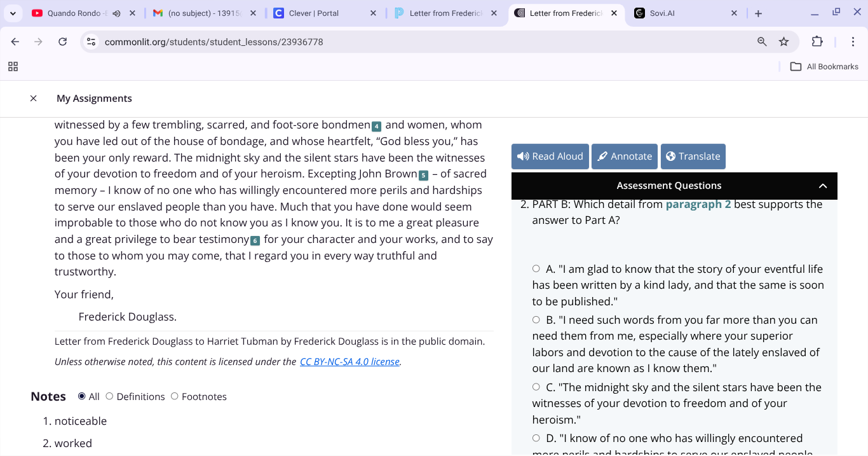Select the Footnotes notes filter
The height and width of the screenshot is (456, 868).
pyautogui.click(x=174, y=396)
